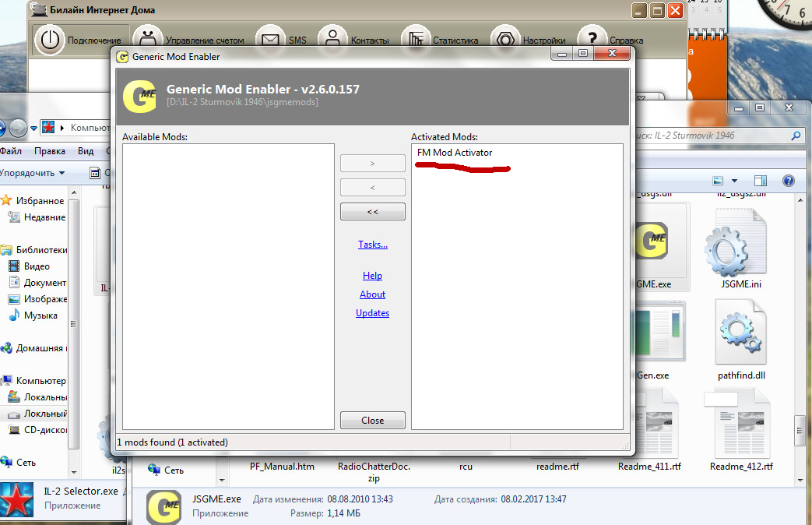Screen dimensions: 812x525
Task: Click the single right arrow enable button
Action: click(372, 164)
